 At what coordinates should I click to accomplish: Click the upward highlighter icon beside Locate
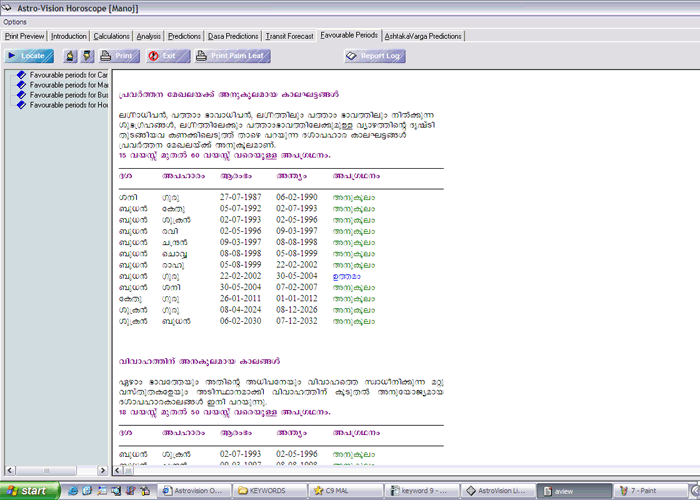pyautogui.click(x=70, y=56)
